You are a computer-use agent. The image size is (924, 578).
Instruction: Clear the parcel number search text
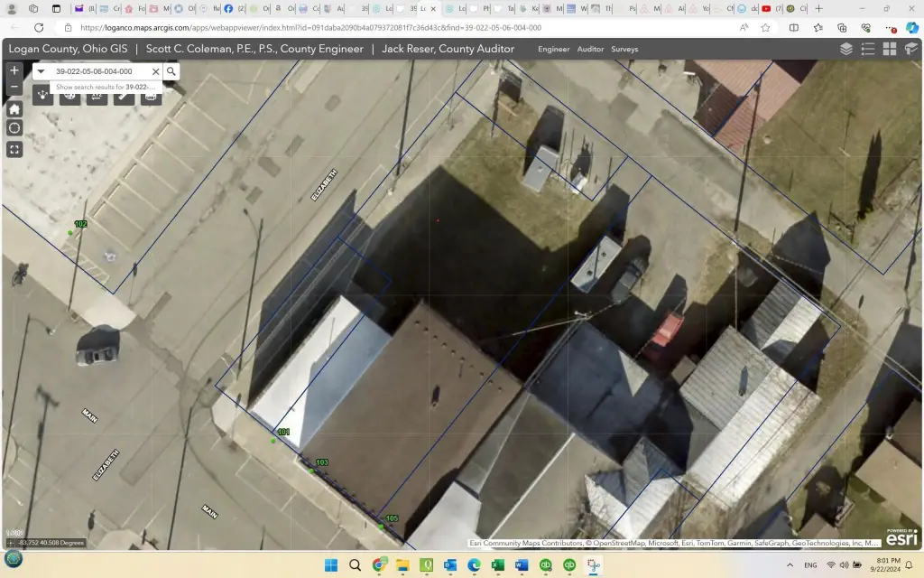pyautogui.click(x=155, y=71)
